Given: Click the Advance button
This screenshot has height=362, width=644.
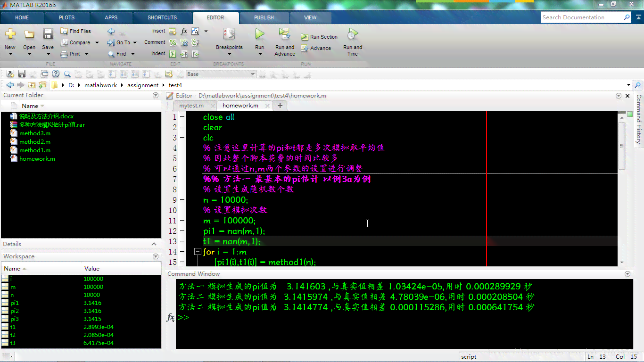Looking at the screenshot, I should [x=316, y=48].
